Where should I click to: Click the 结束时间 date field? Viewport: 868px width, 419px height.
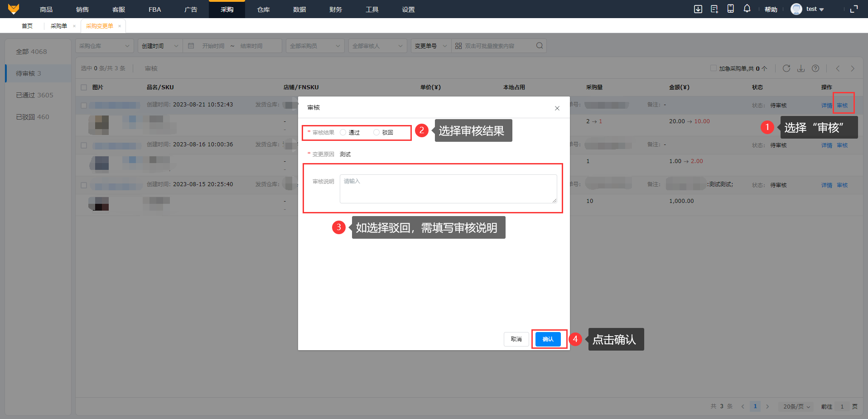[x=251, y=46]
